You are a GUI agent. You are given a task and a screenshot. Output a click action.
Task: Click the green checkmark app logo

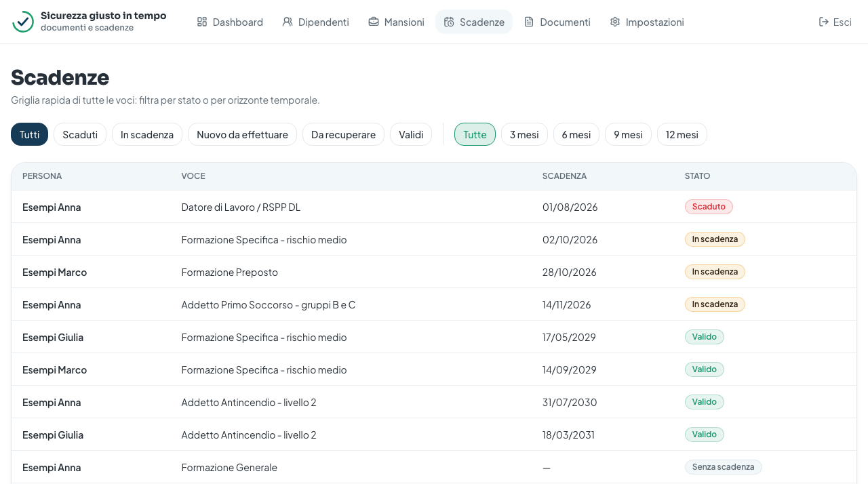pyautogui.click(x=23, y=22)
